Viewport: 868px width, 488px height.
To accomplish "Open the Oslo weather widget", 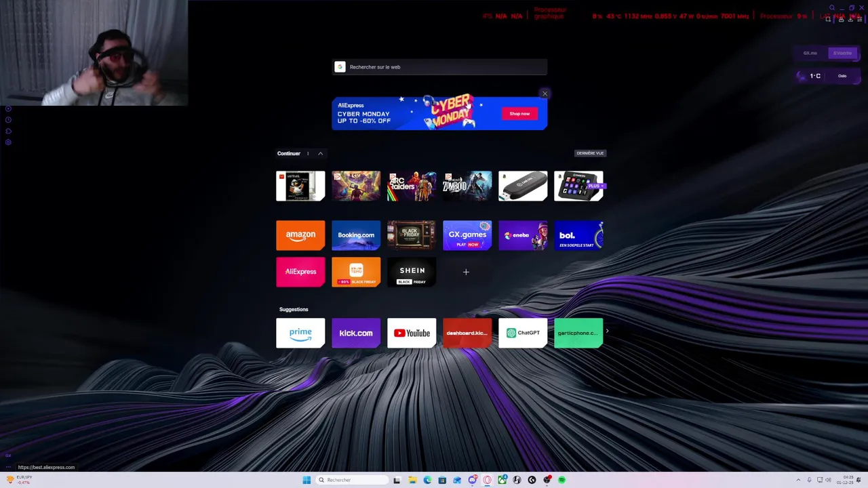I will (828, 76).
